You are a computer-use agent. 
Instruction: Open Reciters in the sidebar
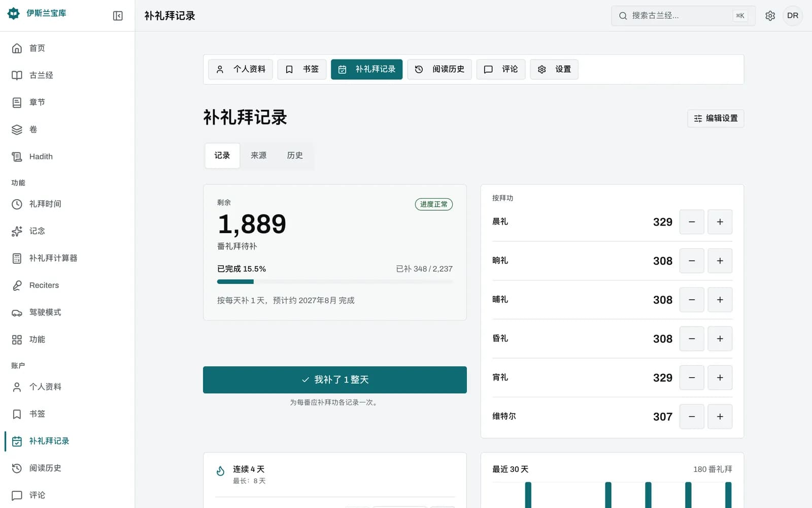pyautogui.click(x=67, y=285)
